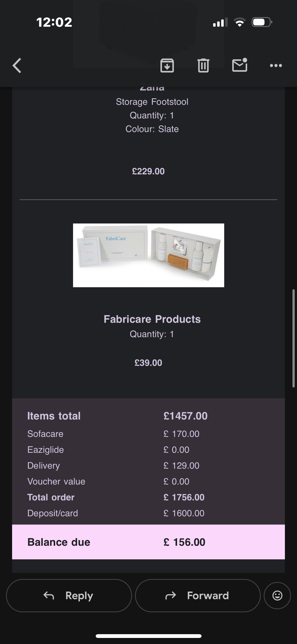The width and height of the screenshot is (297, 644).
Task: Open the three-dot more options menu
Action: [x=276, y=66]
